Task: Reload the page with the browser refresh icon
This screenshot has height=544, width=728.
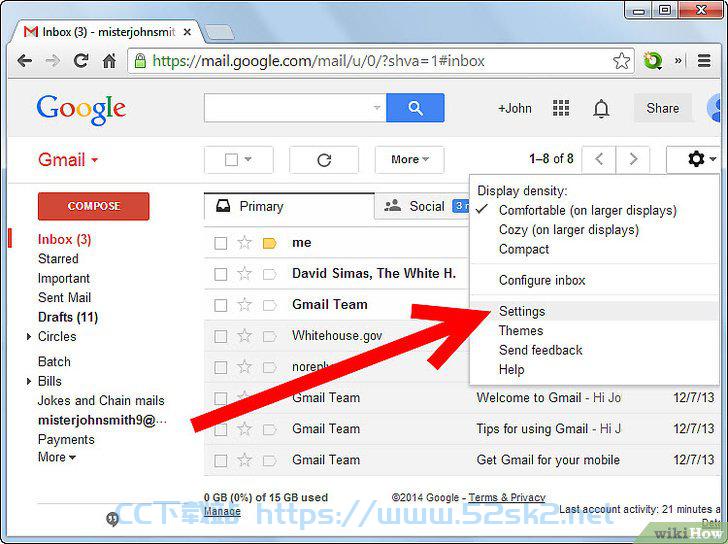Action: [81, 61]
